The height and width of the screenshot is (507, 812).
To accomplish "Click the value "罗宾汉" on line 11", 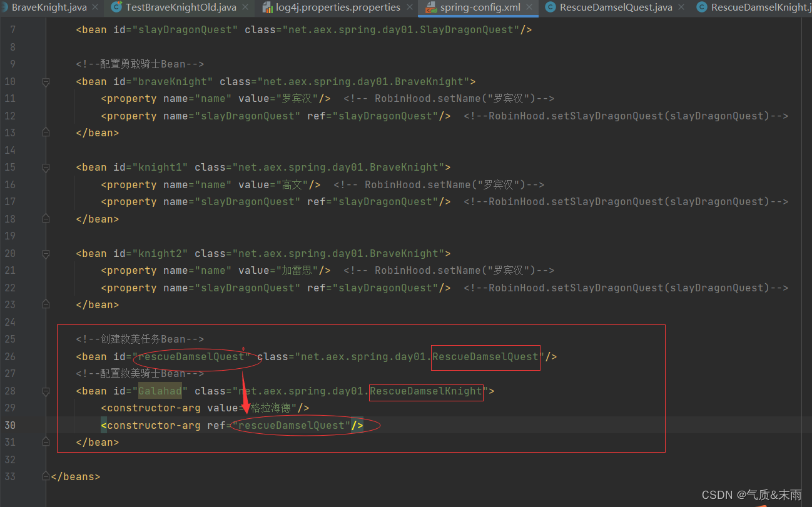I will [297, 98].
